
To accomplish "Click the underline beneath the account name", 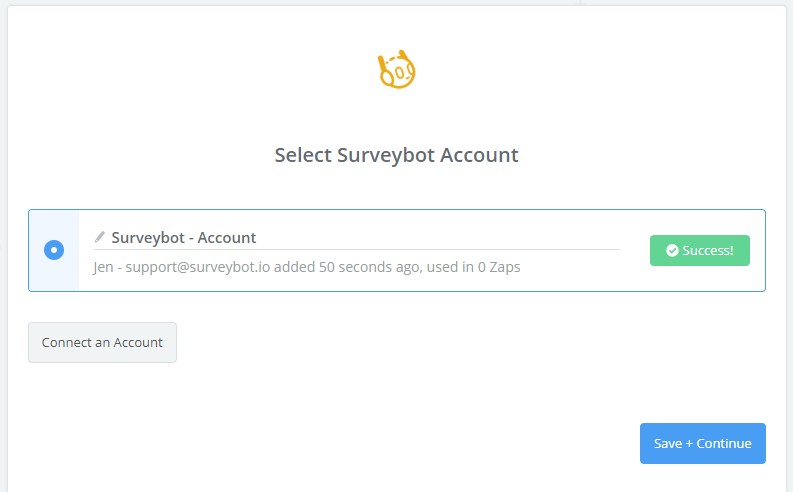I will [357, 249].
